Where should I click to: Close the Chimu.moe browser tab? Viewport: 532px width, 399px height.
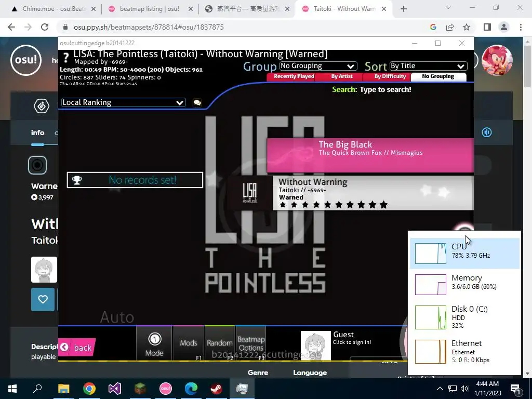pyautogui.click(x=94, y=9)
